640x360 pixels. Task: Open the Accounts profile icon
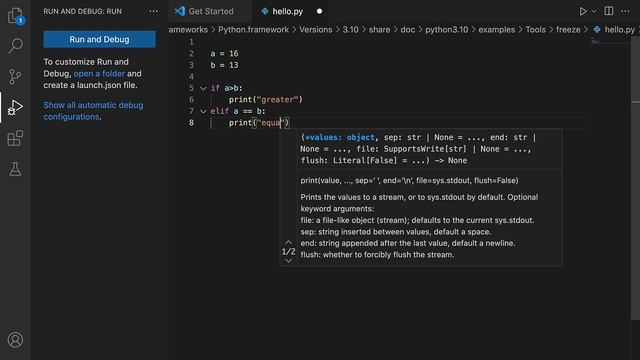(16, 340)
